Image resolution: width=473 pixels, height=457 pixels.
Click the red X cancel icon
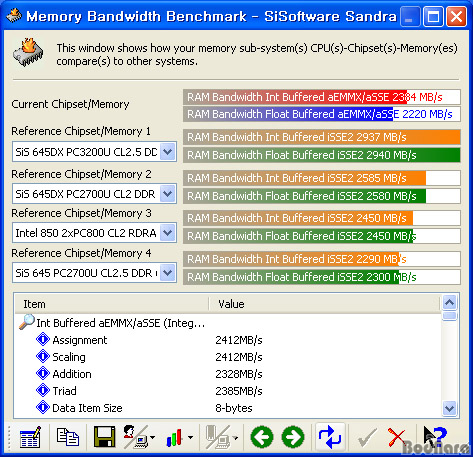point(397,437)
